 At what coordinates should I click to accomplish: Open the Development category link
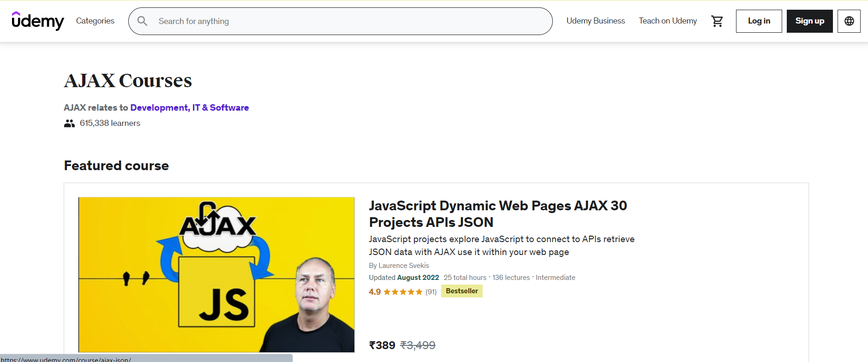tap(159, 107)
